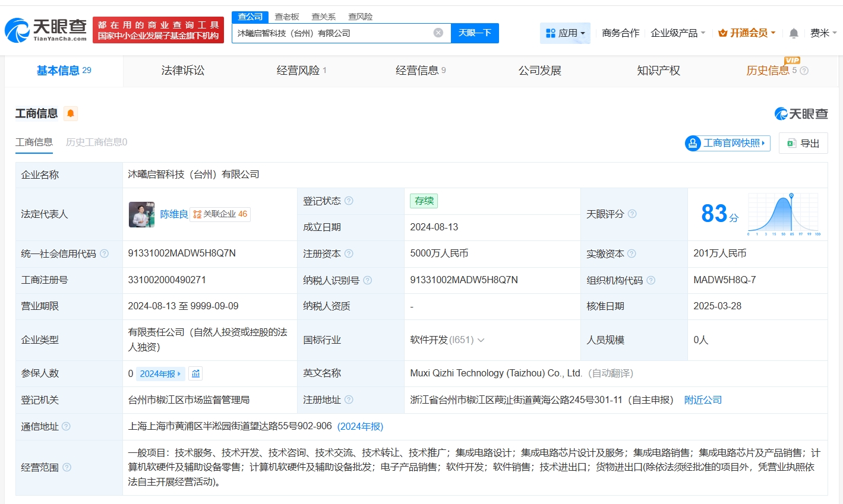
Task: Open the 开通会员 membership dropdown
Action: coord(747,33)
